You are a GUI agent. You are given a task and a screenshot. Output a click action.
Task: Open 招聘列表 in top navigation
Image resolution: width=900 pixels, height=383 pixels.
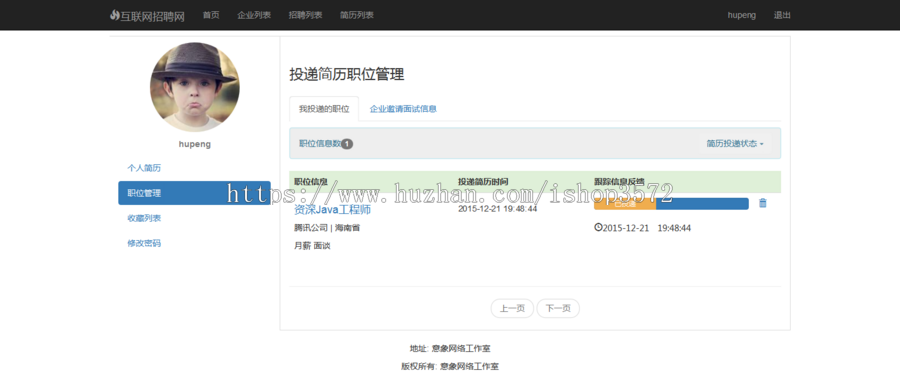[x=305, y=15]
